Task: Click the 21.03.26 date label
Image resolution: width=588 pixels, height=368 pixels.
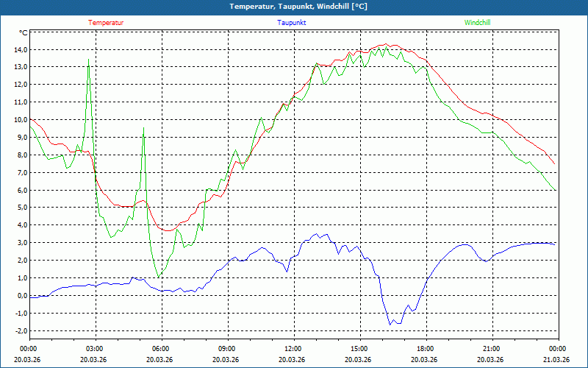Action: [x=557, y=359]
